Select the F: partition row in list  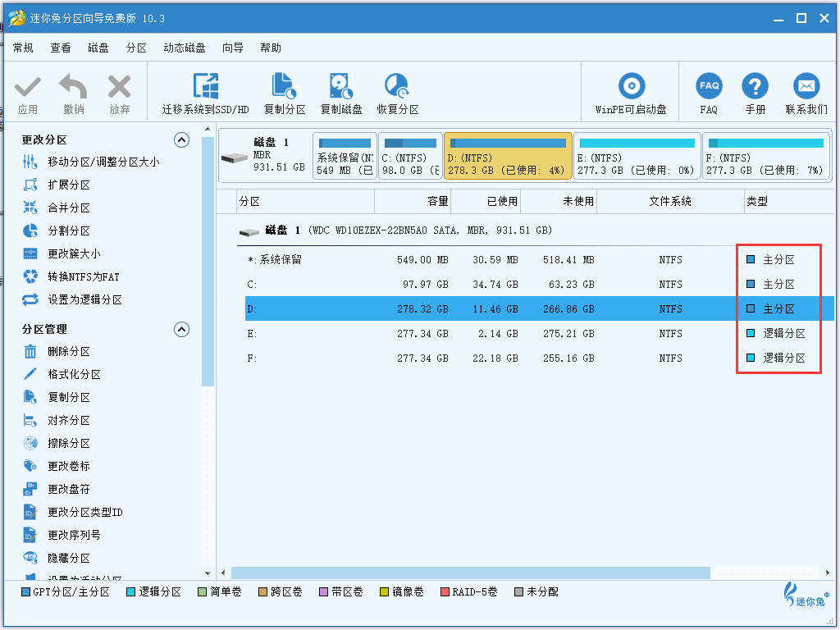pyautogui.click(x=540, y=358)
